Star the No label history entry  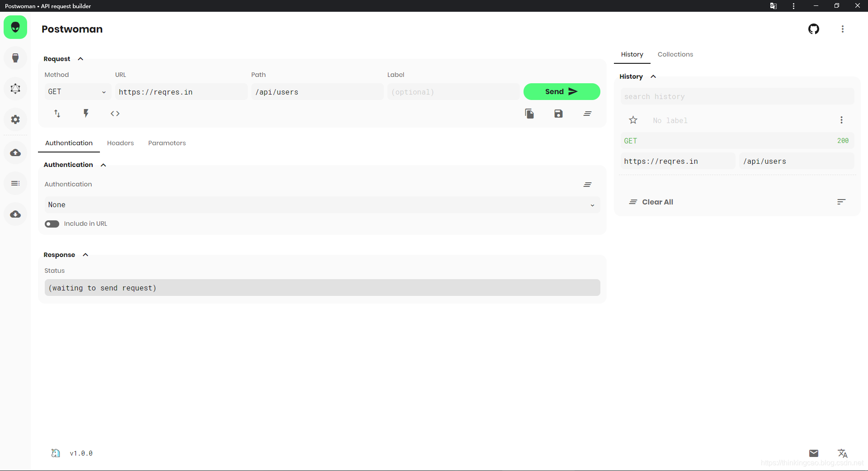(x=633, y=120)
